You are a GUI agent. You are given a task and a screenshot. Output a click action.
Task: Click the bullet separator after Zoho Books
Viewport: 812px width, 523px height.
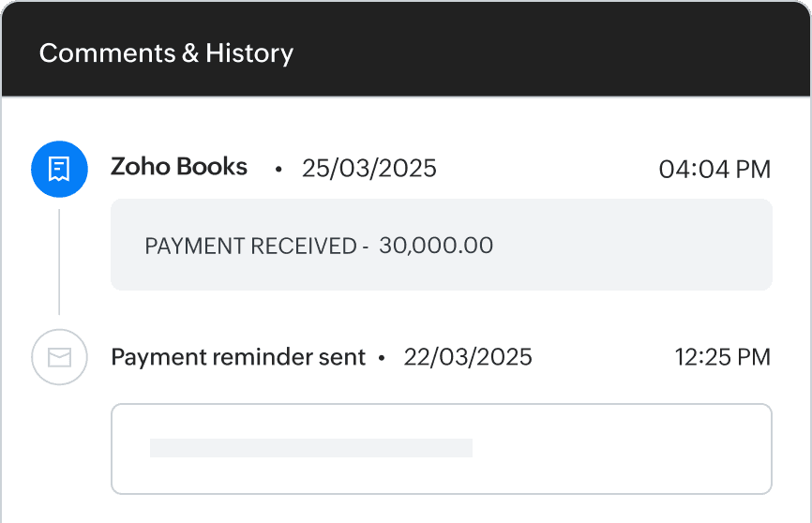click(x=278, y=171)
